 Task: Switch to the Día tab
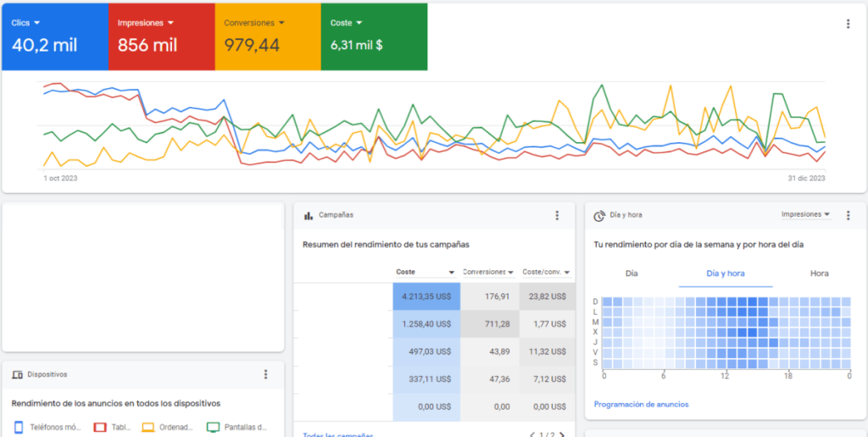click(x=632, y=274)
